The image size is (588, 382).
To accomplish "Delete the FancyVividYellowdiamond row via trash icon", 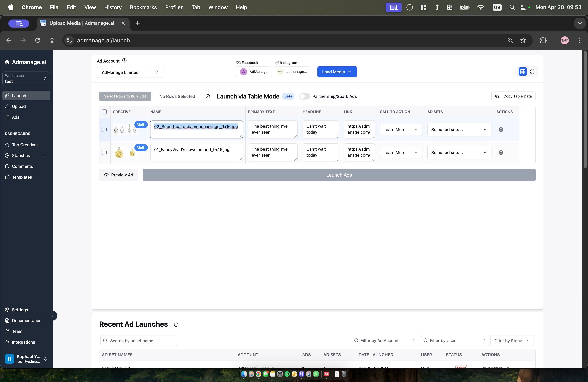I will tap(501, 152).
